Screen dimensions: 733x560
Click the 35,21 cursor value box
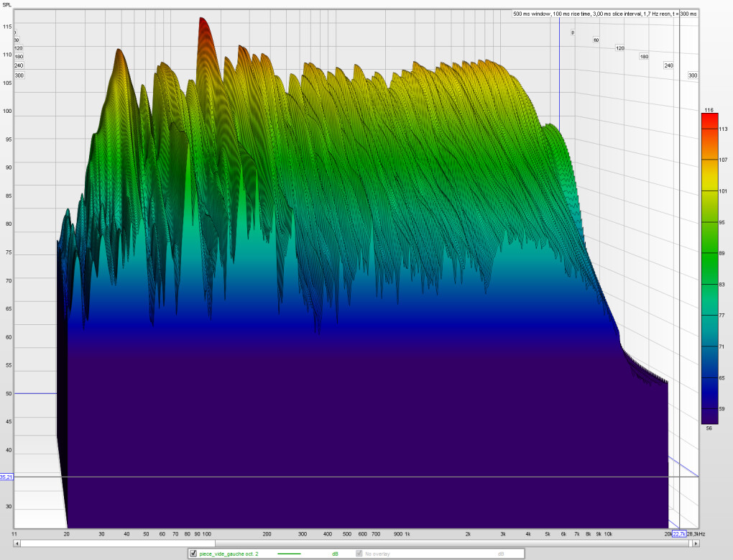coord(6,477)
